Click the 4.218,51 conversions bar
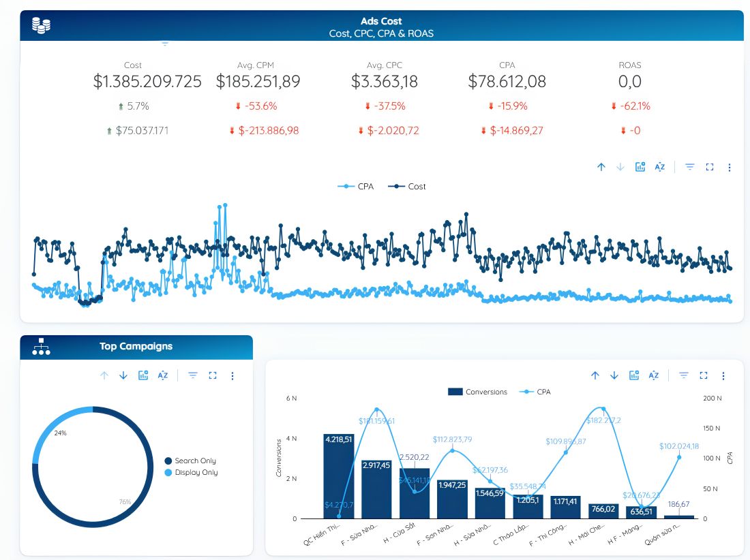Viewport: 750px width, 560px height. click(x=339, y=476)
